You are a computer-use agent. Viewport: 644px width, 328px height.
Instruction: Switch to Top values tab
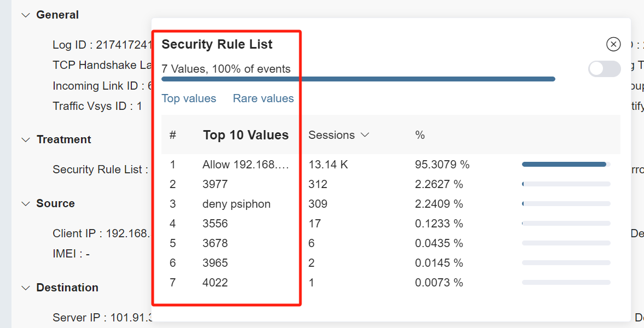tap(189, 98)
